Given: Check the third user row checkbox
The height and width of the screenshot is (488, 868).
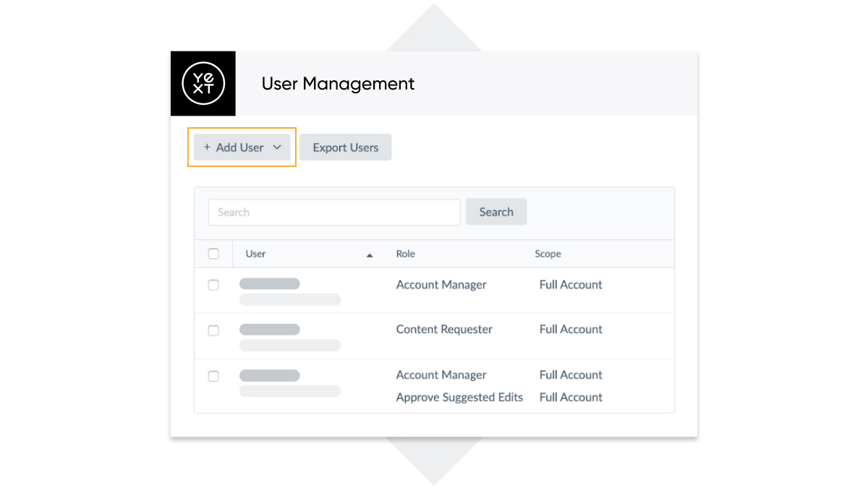Looking at the screenshot, I should click(213, 376).
